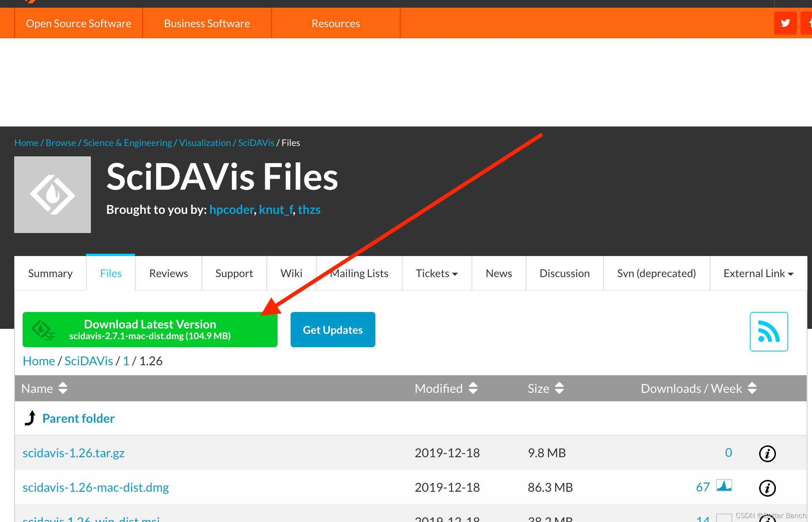Expand the Tickets dropdown

pos(437,274)
